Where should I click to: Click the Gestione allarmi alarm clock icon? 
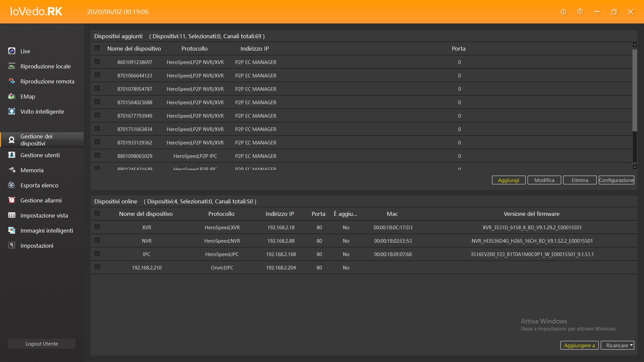click(12, 200)
